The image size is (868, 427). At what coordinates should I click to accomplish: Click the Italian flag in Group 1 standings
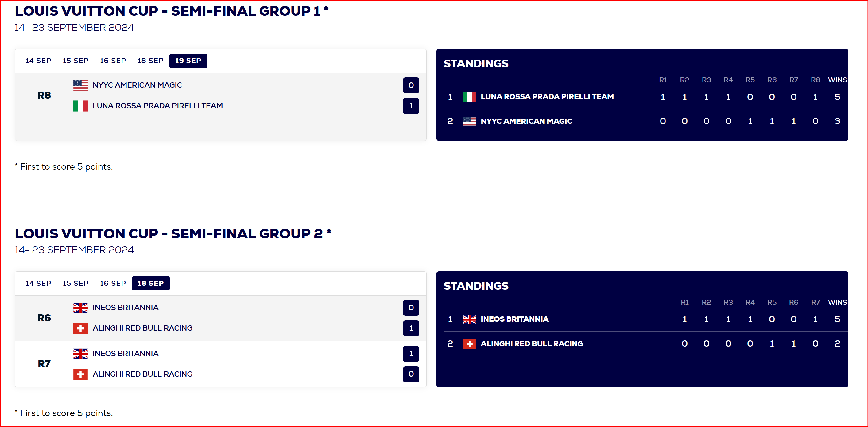(469, 97)
